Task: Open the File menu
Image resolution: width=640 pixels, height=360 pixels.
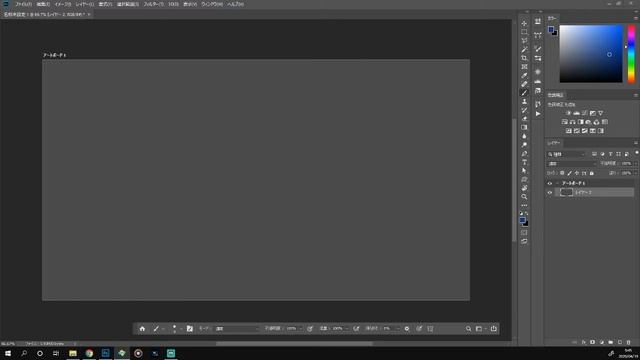Action: click(x=23, y=4)
